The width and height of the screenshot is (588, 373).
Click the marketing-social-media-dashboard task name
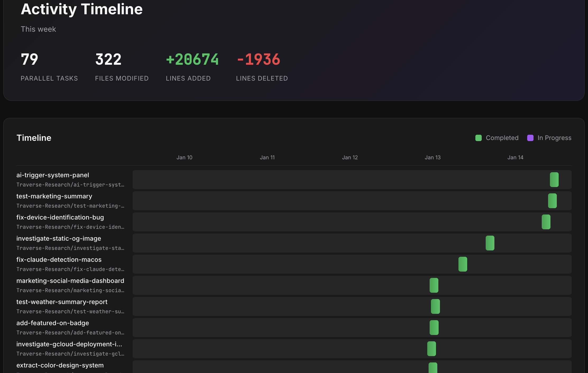pos(70,281)
